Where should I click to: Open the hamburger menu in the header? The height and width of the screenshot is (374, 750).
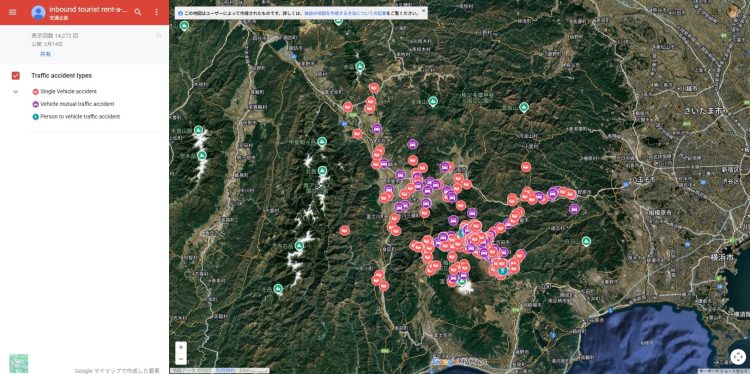point(12,12)
